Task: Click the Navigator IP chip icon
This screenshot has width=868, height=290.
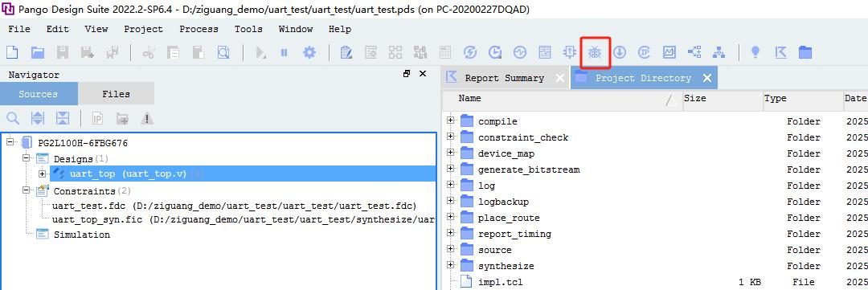Action: click(97, 118)
